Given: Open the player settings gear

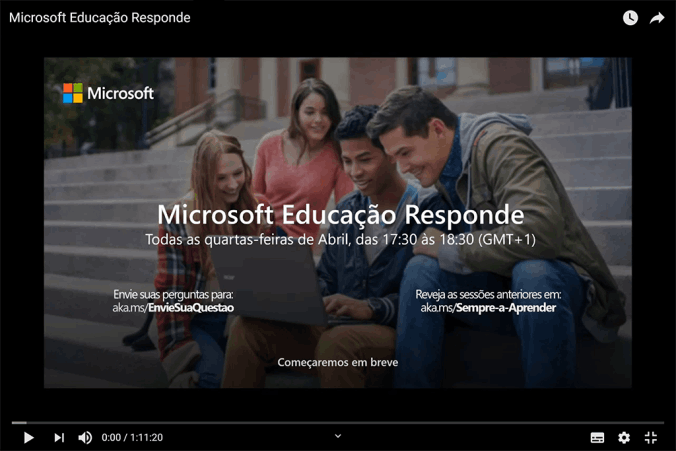Looking at the screenshot, I should coord(624,438).
